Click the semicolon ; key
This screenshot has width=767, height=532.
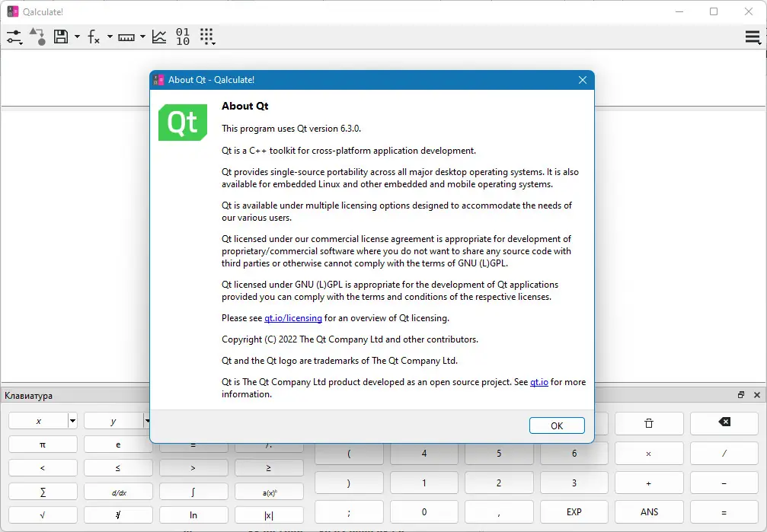pos(349,512)
